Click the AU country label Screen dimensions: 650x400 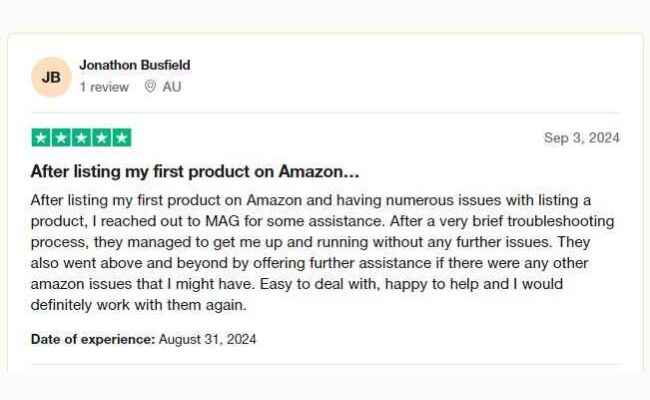coord(172,87)
